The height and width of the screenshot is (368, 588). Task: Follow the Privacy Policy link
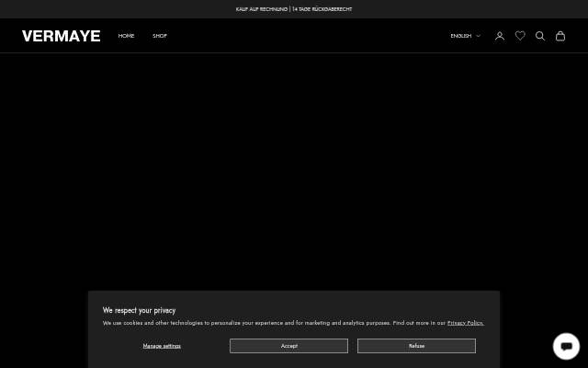466,323
